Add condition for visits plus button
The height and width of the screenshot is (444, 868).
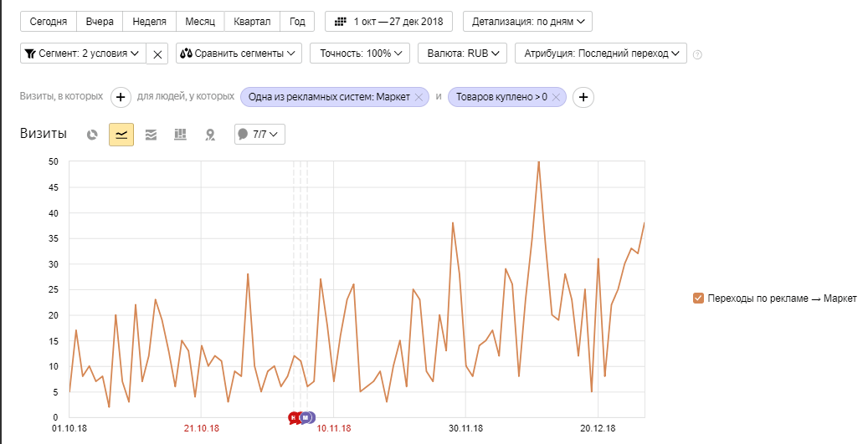pos(121,97)
